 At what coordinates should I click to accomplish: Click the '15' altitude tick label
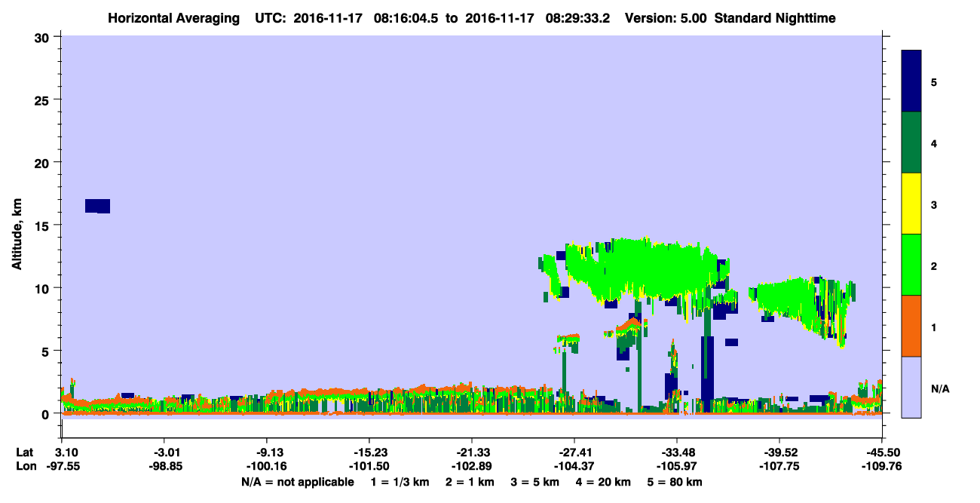pos(44,225)
